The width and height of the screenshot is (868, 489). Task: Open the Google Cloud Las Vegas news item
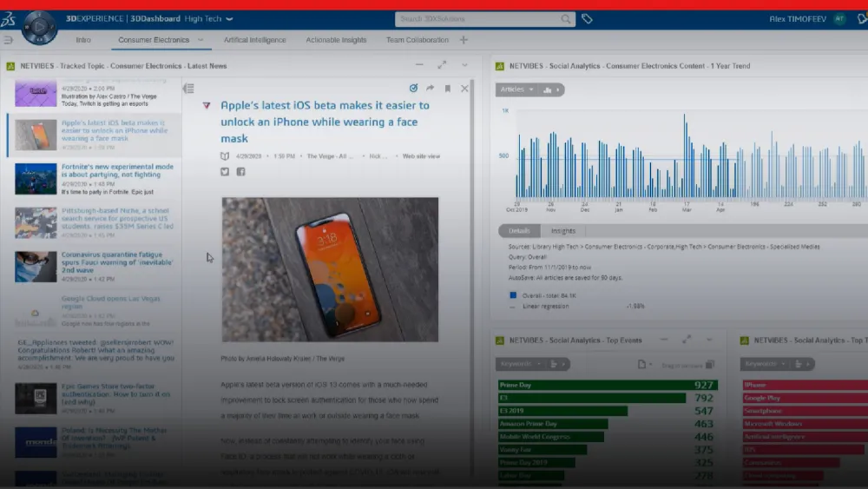(111, 302)
